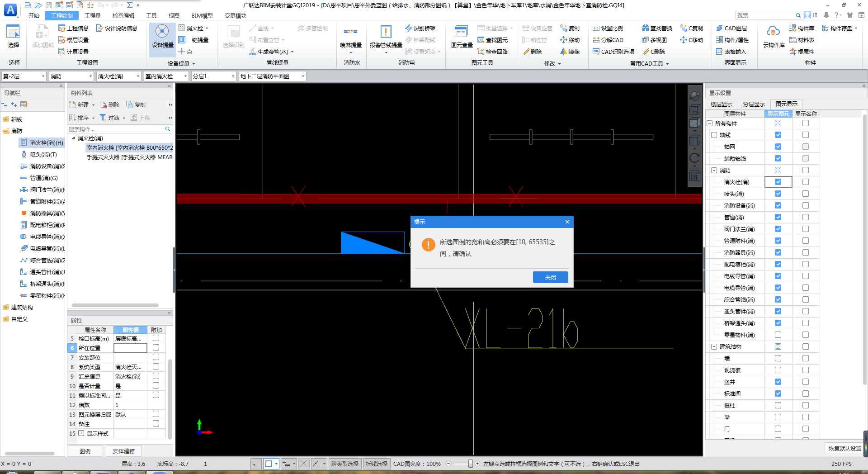Click the 楼层设置 floor settings tool
This screenshot has height=474, width=868.
pyautogui.click(x=73, y=40)
